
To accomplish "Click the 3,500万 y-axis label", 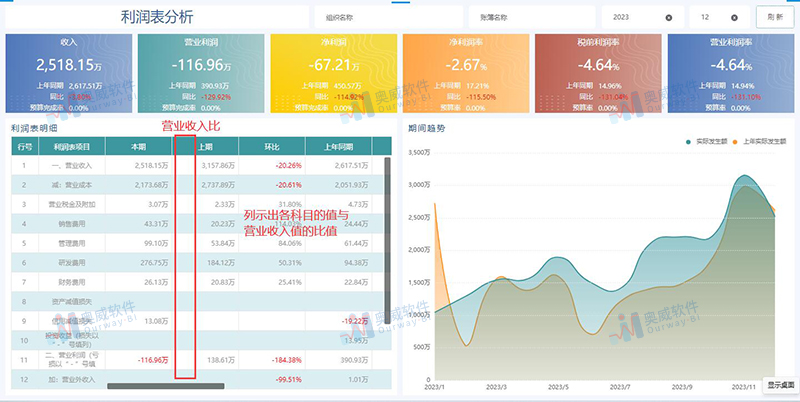I will [419, 152].
